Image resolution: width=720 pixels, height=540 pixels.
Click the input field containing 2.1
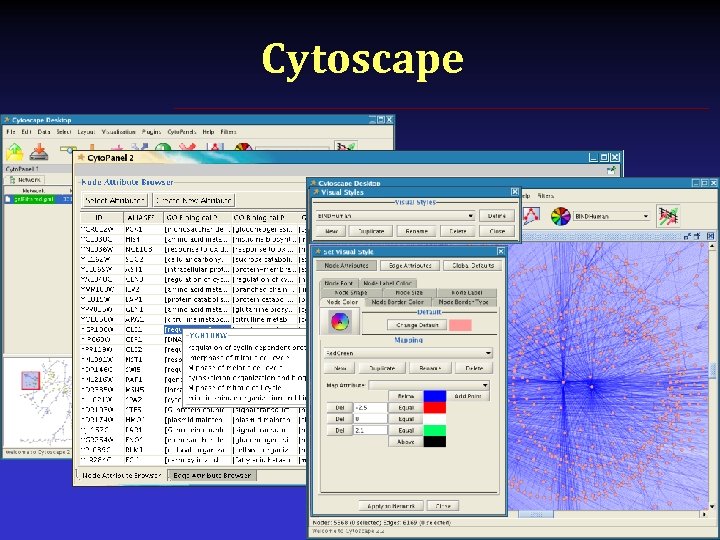click(x=370, y=430)
